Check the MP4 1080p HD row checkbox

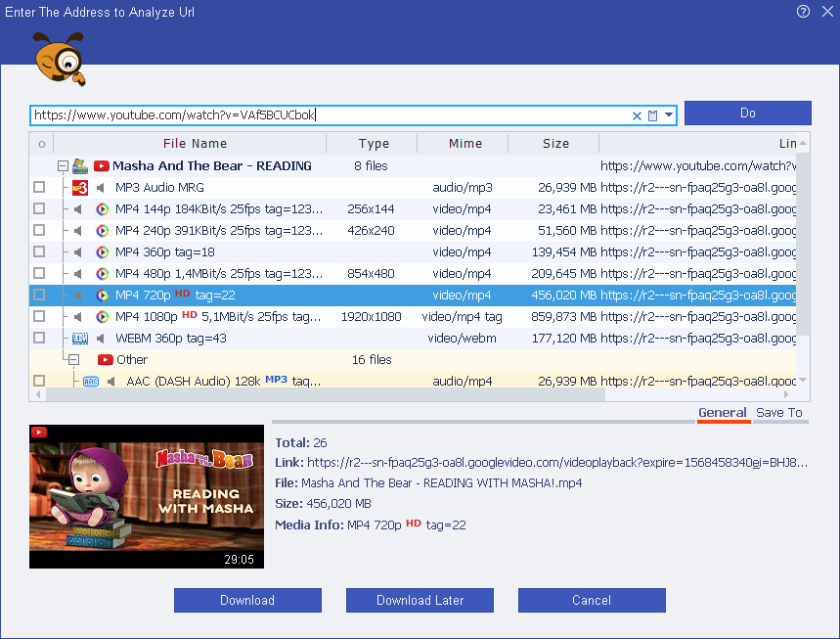tap(39, 316)
